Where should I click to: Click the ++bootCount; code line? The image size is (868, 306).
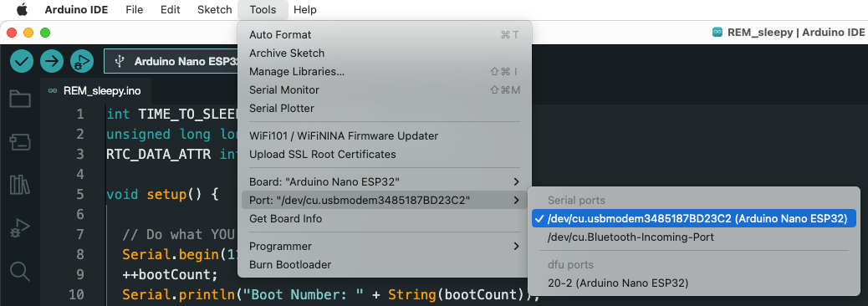(171, 274)
